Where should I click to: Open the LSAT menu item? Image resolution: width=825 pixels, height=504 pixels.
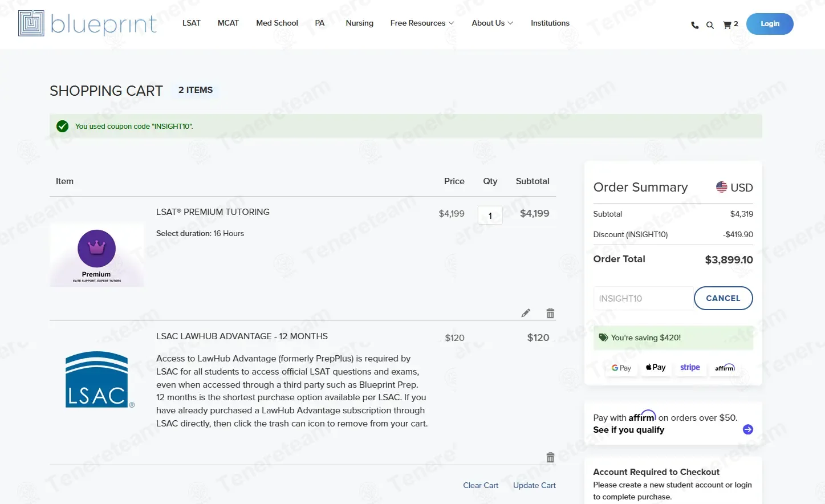(x=192, y=23)
